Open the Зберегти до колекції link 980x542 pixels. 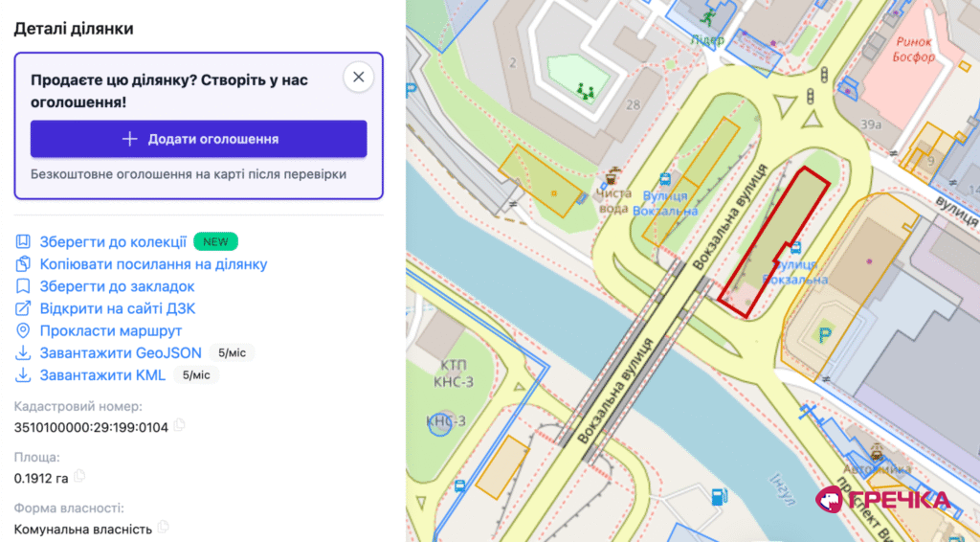[113, 242]
